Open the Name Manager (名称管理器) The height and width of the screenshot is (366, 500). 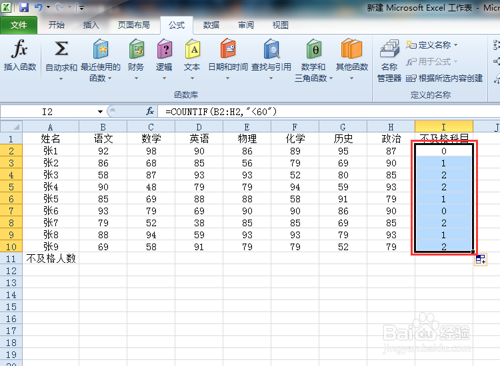click(389, 60)
